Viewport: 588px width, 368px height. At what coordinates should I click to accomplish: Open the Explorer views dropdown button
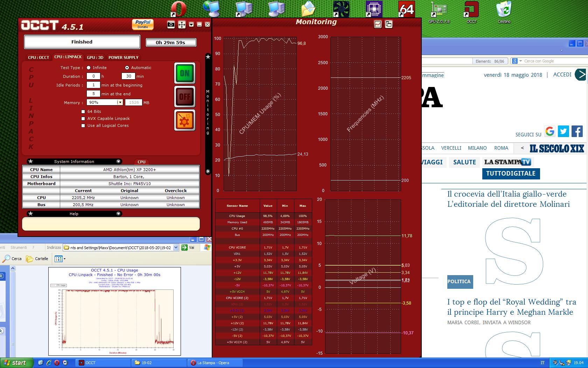pos(60,259)
